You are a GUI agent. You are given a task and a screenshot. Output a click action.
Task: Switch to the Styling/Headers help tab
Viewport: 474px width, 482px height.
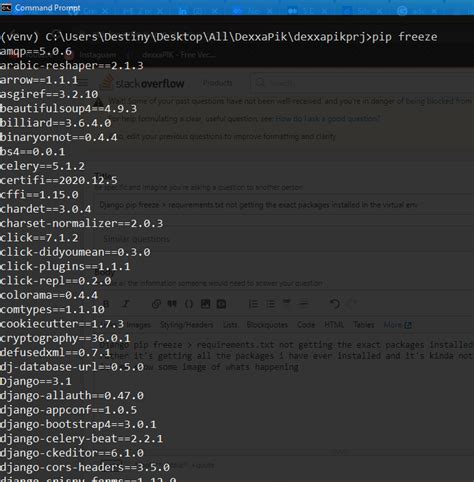click(186, 325)
